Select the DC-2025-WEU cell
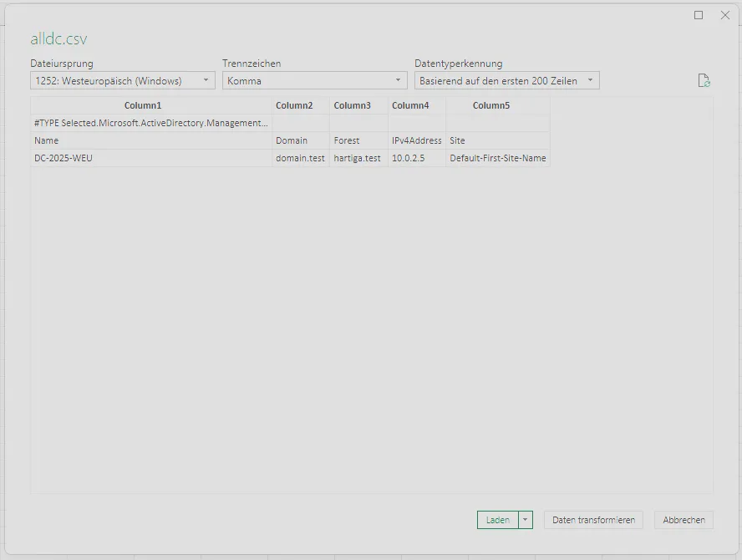Viewport: 742px width, 560px height. (x=64, y=158)
